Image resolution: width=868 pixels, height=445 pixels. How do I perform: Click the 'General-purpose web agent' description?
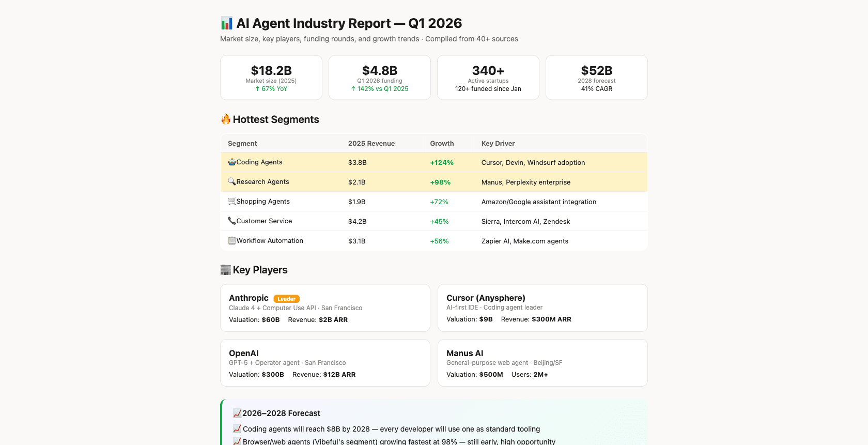[487, 363]
